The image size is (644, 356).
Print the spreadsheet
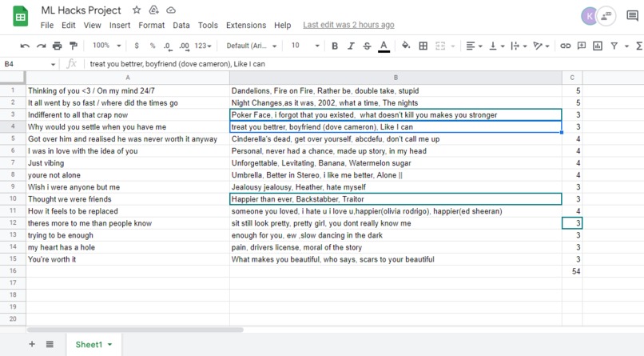(x=57, y=46)
